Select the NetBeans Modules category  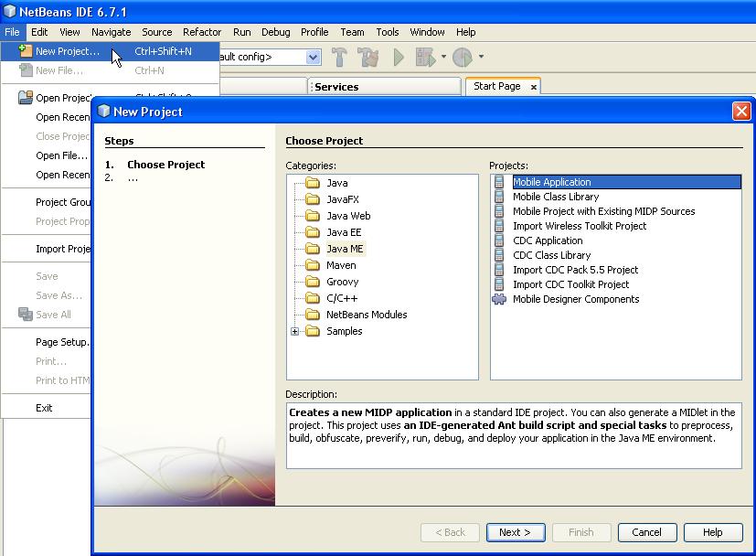[x=367, y=315]
